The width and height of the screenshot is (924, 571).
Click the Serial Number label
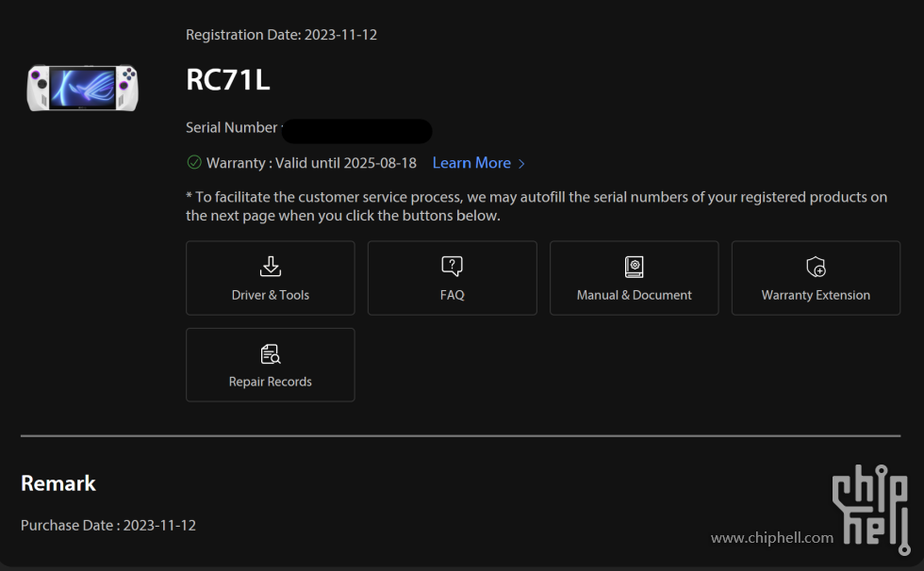[x=232, y=128]
